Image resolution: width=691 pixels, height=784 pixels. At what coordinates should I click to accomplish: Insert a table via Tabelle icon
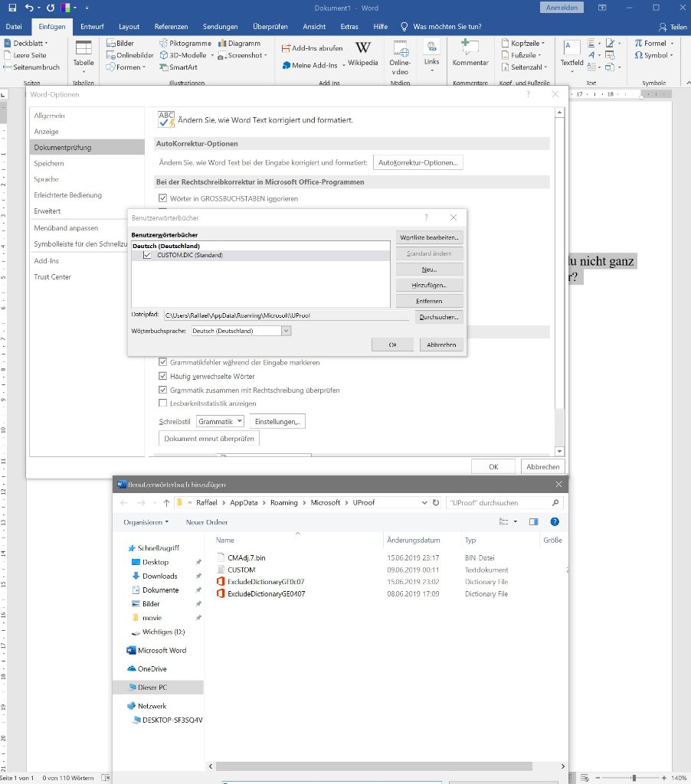[83, 54]
